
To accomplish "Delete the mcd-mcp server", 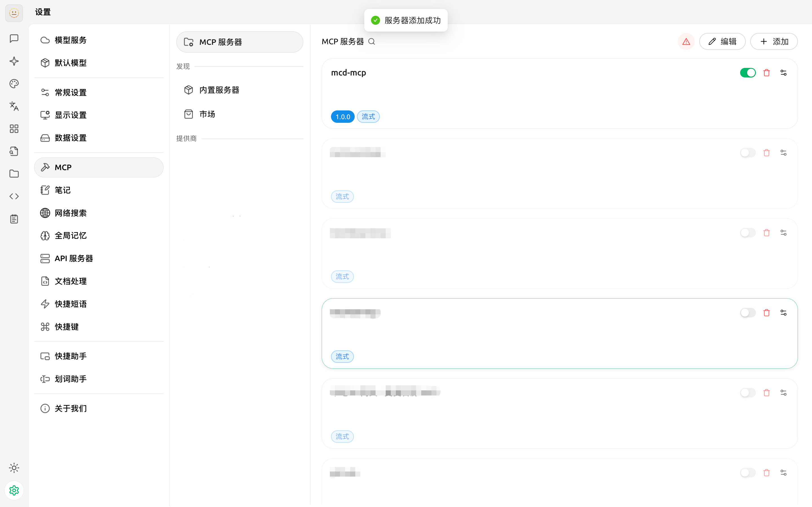I will tap(766, 73).
